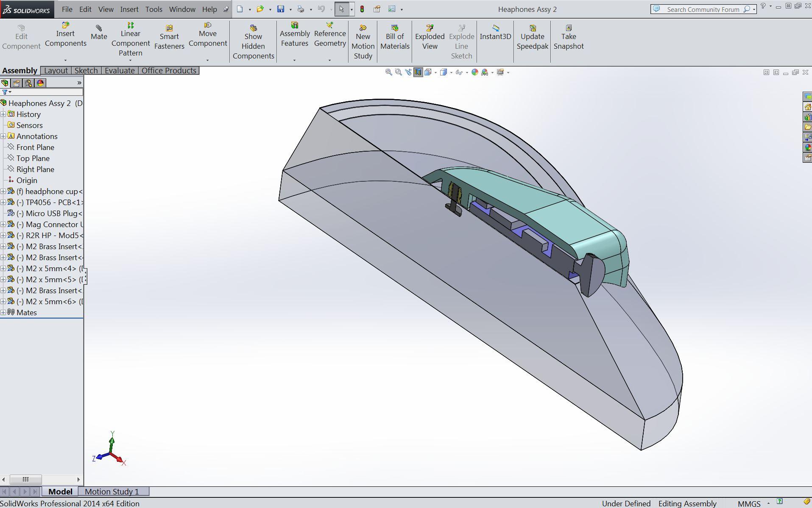The height and width of the screenshot is (508, 812).
Task: Switch to the PropertyManager tab icon
Action: point(17,83)
